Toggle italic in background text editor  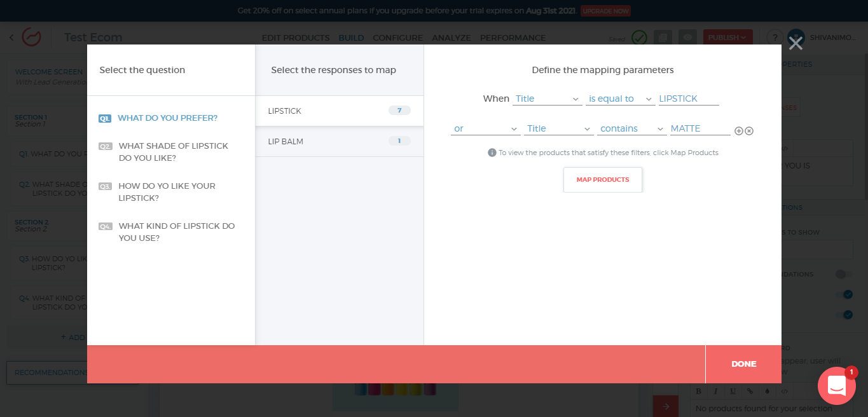click(715, 392)
